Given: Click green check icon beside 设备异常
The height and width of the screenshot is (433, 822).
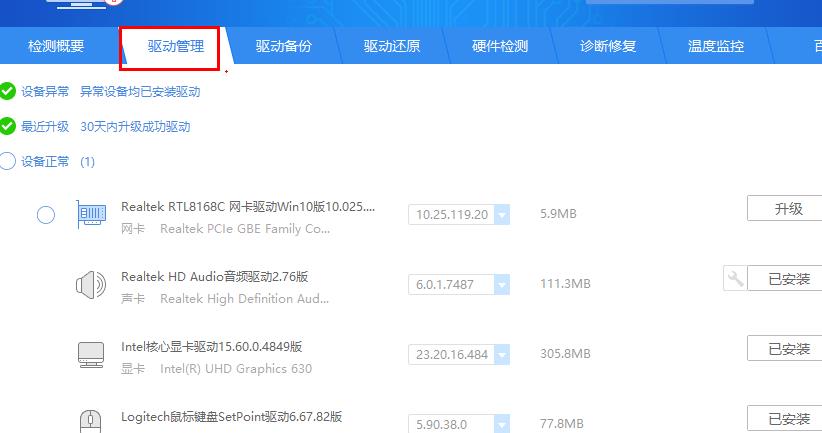Looking at the screenshot, I should click(x=8, y=92).
